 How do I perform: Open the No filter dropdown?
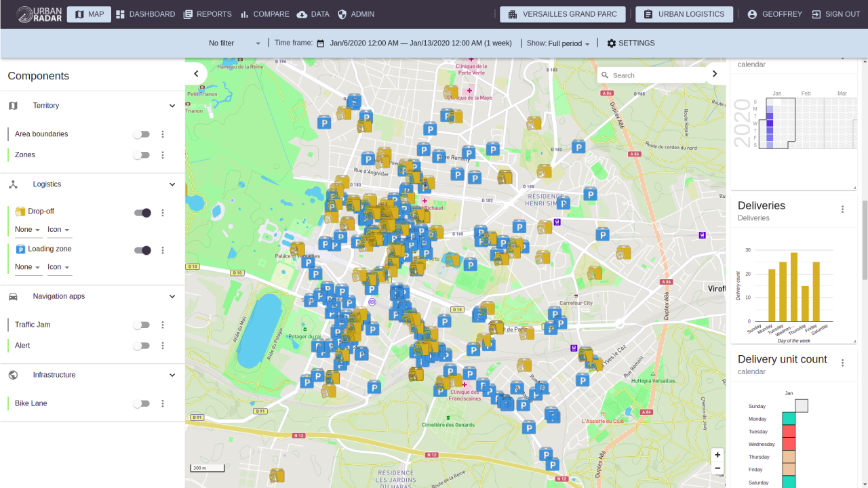[234, 43]
